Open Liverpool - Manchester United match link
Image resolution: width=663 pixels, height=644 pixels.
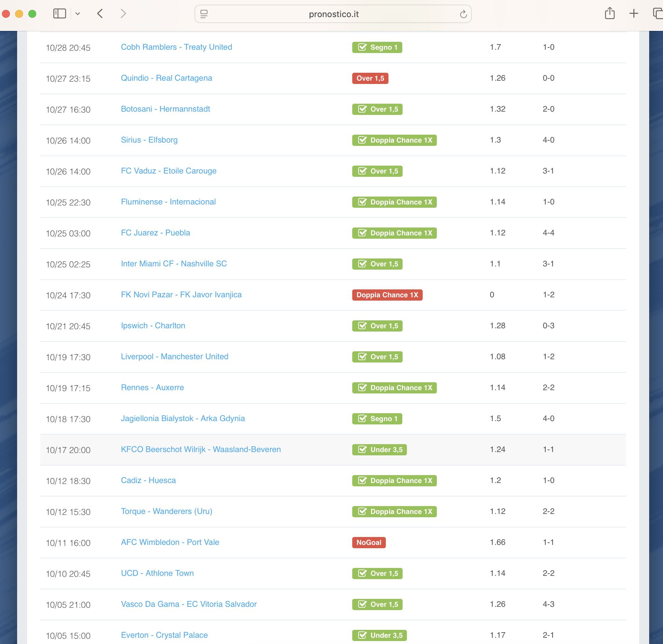click(x=174, y=357)
